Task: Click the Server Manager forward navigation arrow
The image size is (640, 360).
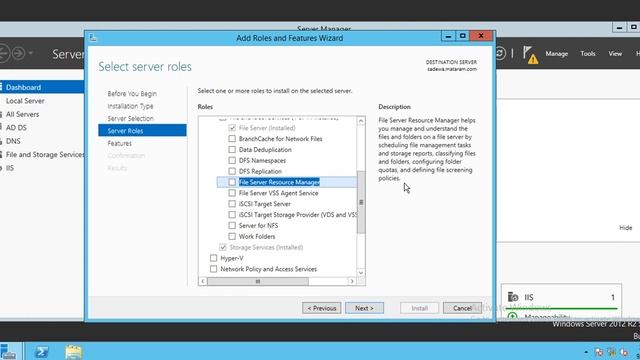Action: (18, 53)
